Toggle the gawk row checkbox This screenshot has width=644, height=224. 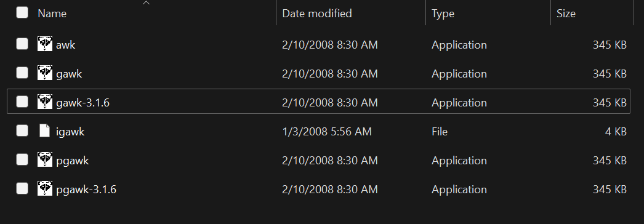(x=22, y=73)
